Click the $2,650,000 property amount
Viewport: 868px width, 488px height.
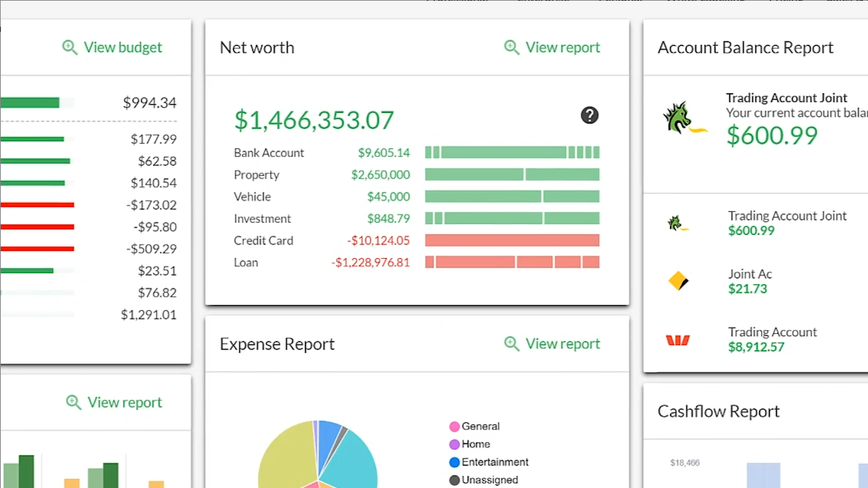381,174
